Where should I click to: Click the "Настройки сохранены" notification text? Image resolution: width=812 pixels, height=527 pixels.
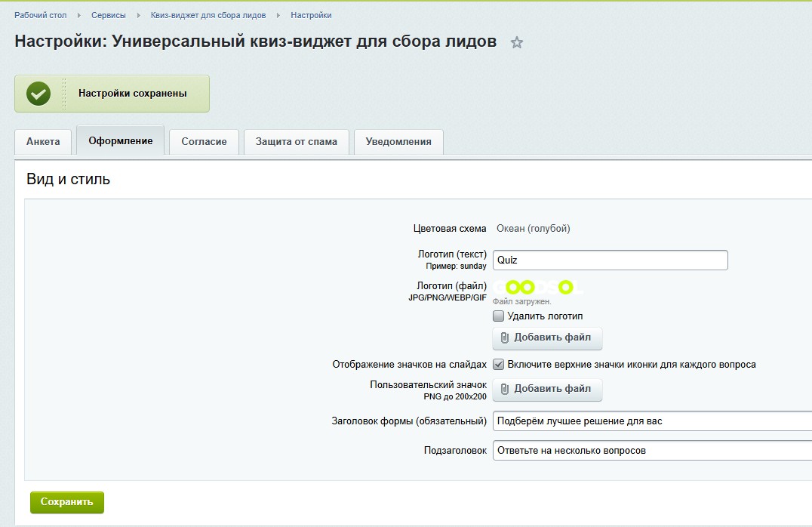point(133,94)
